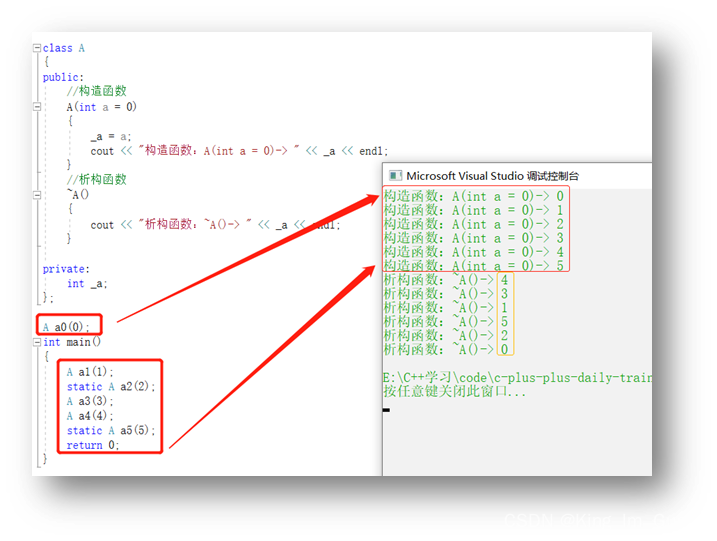Viewport: 717px width, 541px height.
Task: Click the 'A a1(1);' line in main
Action: [90, 371]
